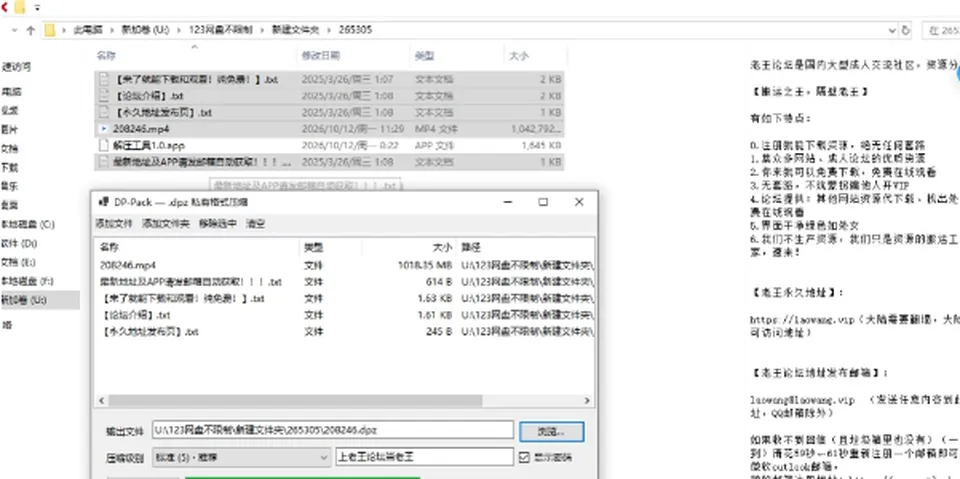Screen dimensions: 960x479
Task: Click the right scroll arrow in the DP-Pack list
Action: coord(587,401)
